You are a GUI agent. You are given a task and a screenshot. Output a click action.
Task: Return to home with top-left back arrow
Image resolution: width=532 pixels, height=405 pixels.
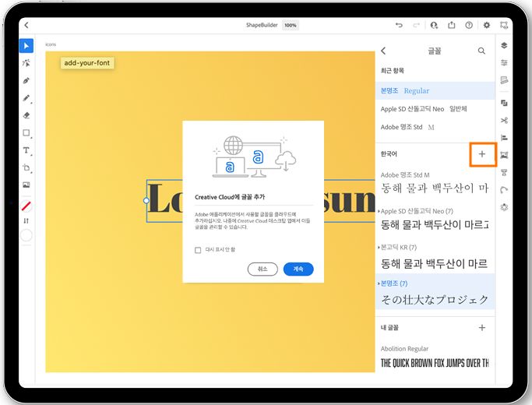26,25
